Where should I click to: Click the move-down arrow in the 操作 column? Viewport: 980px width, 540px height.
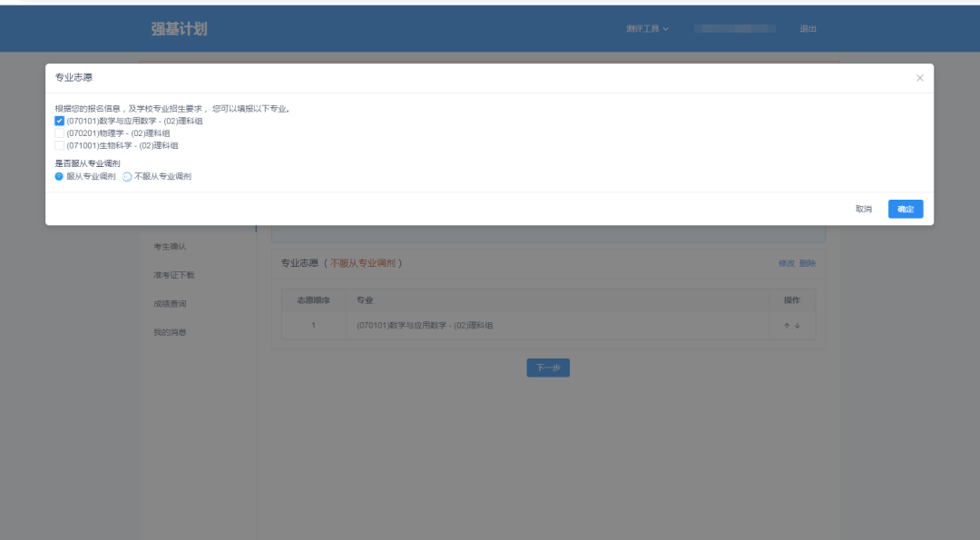tap(798, 326)
